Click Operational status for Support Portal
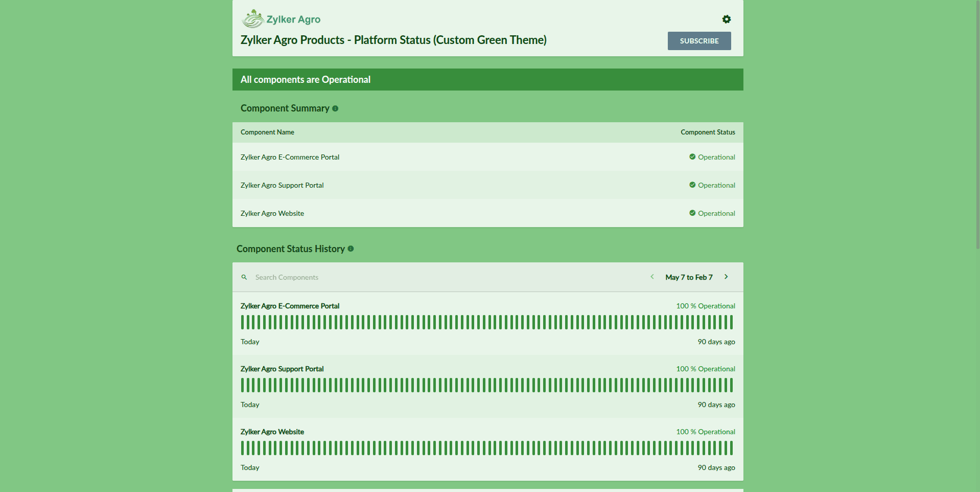Screen dimensions: 980x492 (716, 185)
